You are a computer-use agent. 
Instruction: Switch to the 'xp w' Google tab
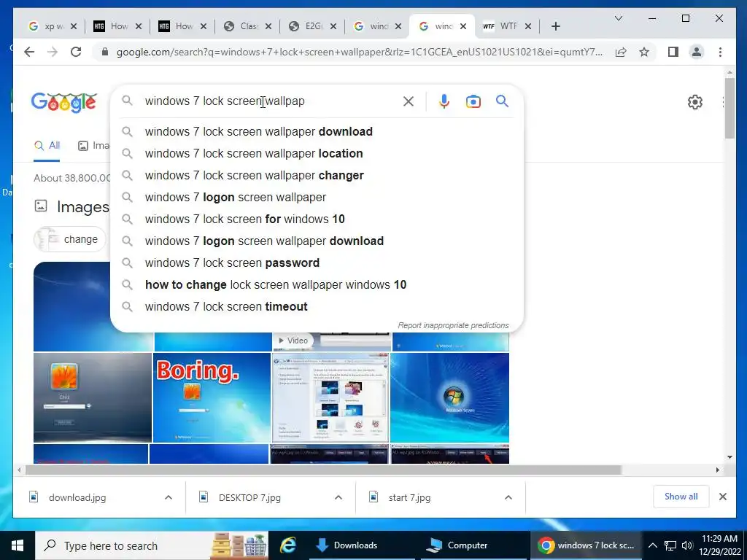53,26
